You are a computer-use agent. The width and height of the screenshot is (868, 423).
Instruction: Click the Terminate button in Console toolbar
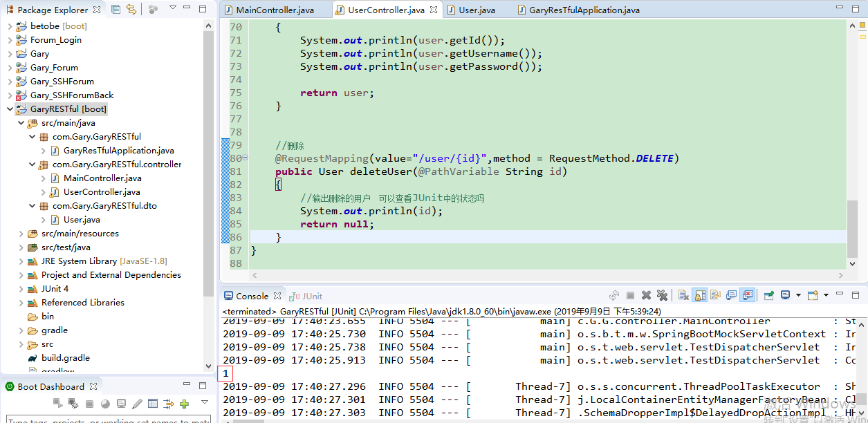tap(630, 296)
